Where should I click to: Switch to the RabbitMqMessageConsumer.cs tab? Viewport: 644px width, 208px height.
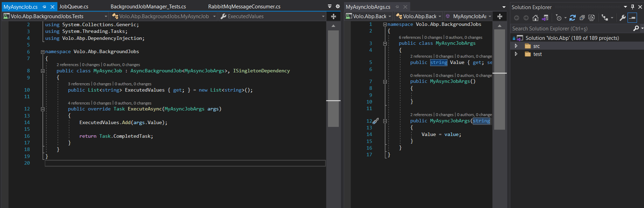[x=244, y=7]
